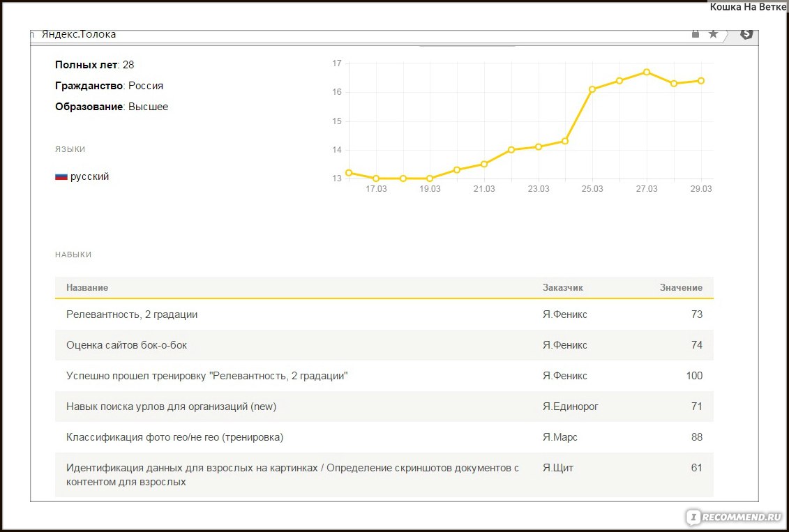
Task: Select the 'Оценка сайтов бок-о-бок' skill row
Action: [x=126, y=345]
